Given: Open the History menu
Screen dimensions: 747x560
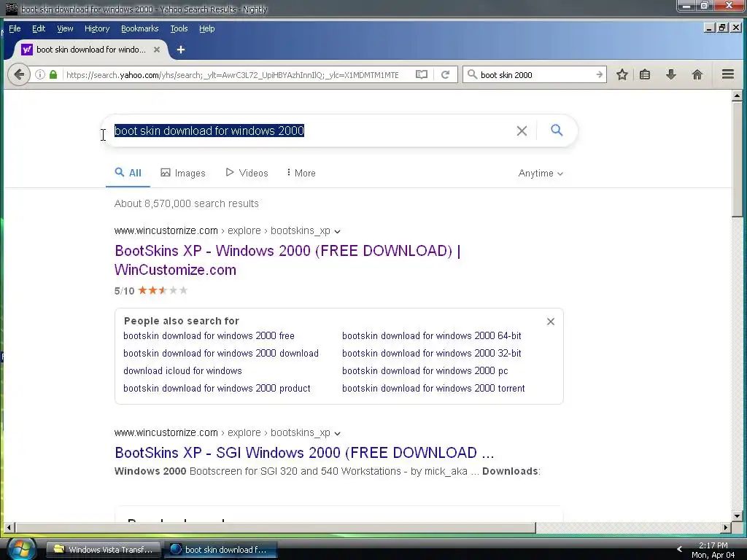Looking at the screenshot, I should [97, 28].
